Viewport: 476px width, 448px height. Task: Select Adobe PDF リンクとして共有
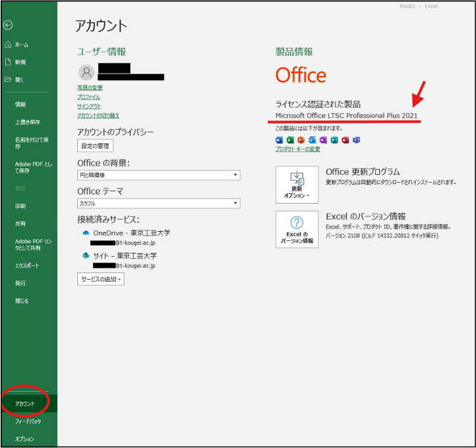click(x=33, y=244)
